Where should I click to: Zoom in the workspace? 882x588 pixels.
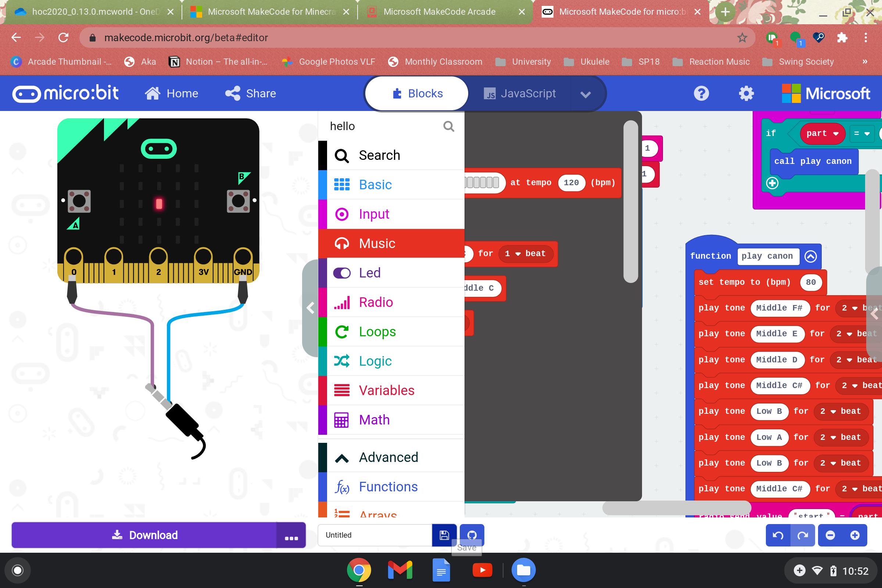pos(855,535)
